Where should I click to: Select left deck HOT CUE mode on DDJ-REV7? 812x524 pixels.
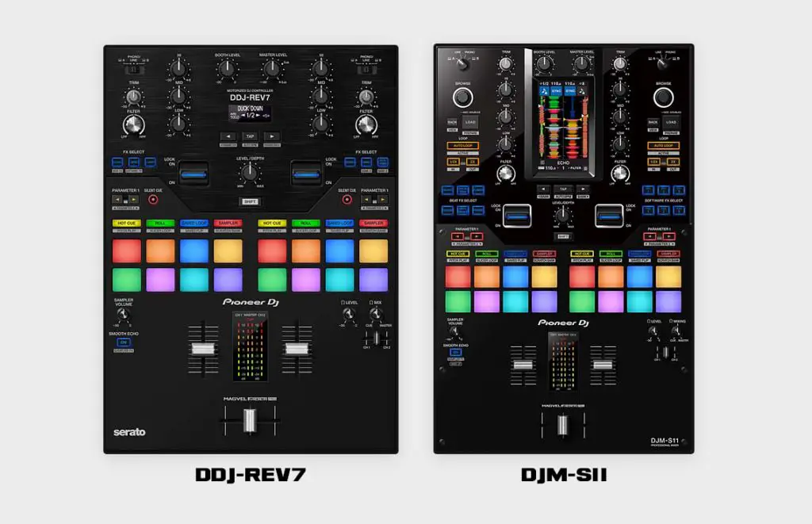[x=126, y=224]
